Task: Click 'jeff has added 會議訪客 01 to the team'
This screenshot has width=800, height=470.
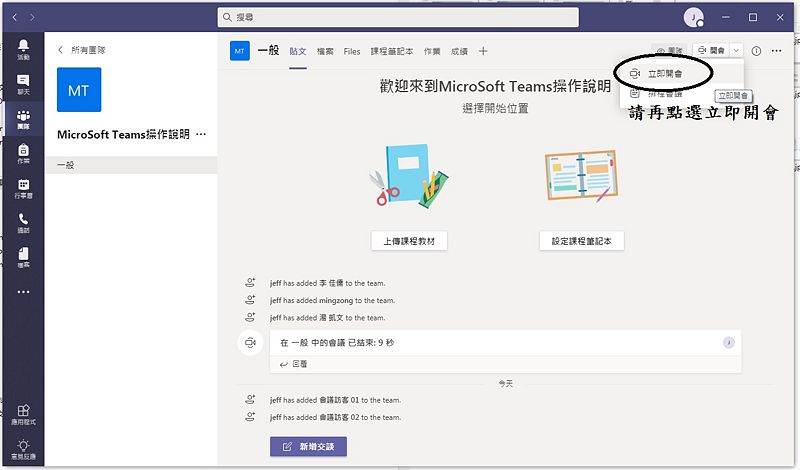Action: [x=335, y=400]
